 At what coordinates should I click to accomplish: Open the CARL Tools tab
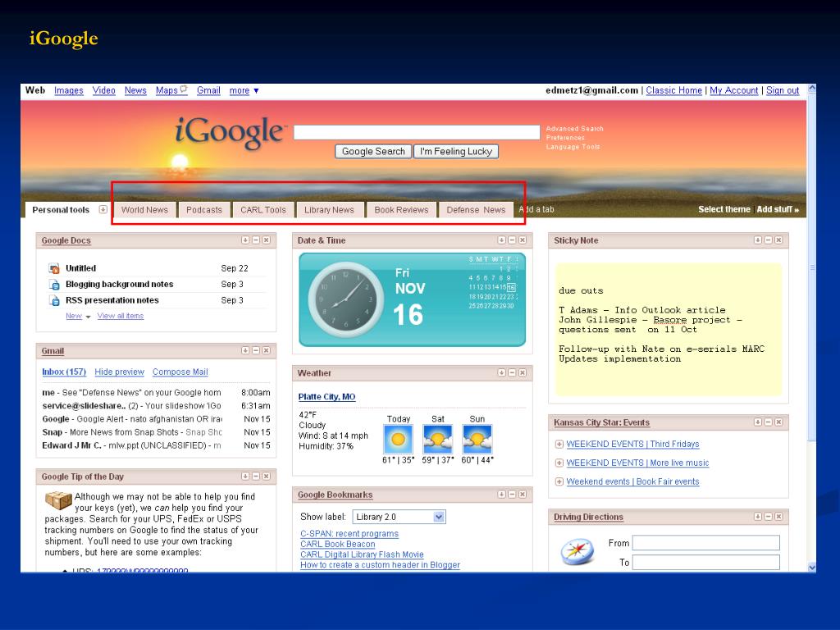(x=263, y=210)
